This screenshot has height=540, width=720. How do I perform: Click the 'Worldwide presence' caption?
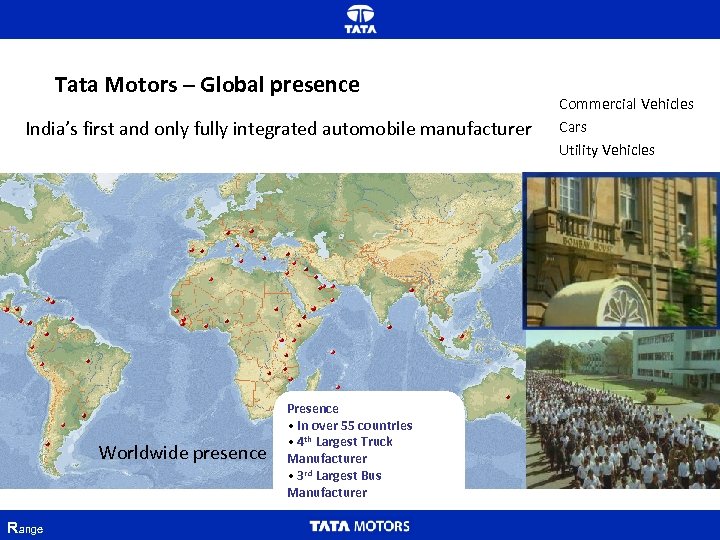(x=182, y=453)
